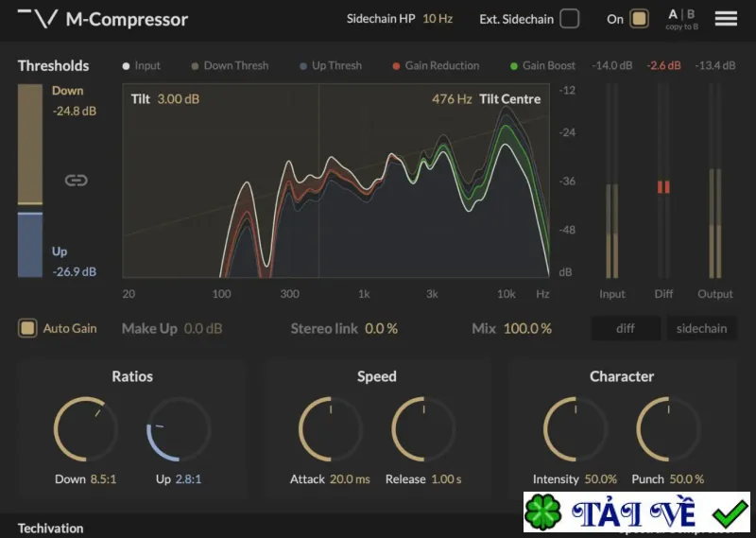
Task: Toggle the Ext. Sidechain checkbox
Action: (570, 19)
